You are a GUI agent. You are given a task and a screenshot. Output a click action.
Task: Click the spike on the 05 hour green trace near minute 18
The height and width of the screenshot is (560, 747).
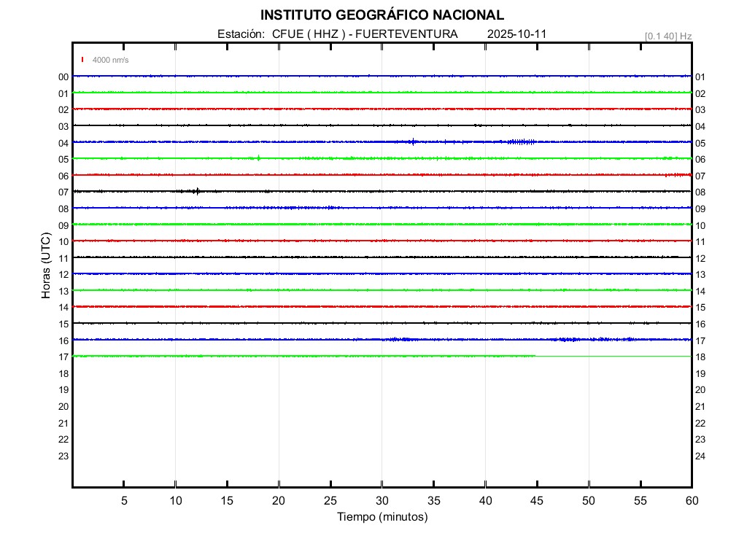click(x=258, y=158)
